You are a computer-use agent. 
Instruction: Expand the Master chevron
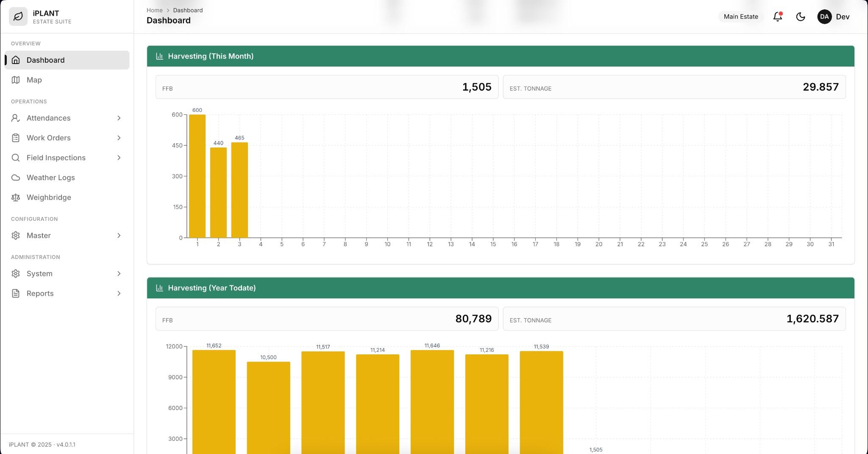pyautogui.click(x=119, y=236)
